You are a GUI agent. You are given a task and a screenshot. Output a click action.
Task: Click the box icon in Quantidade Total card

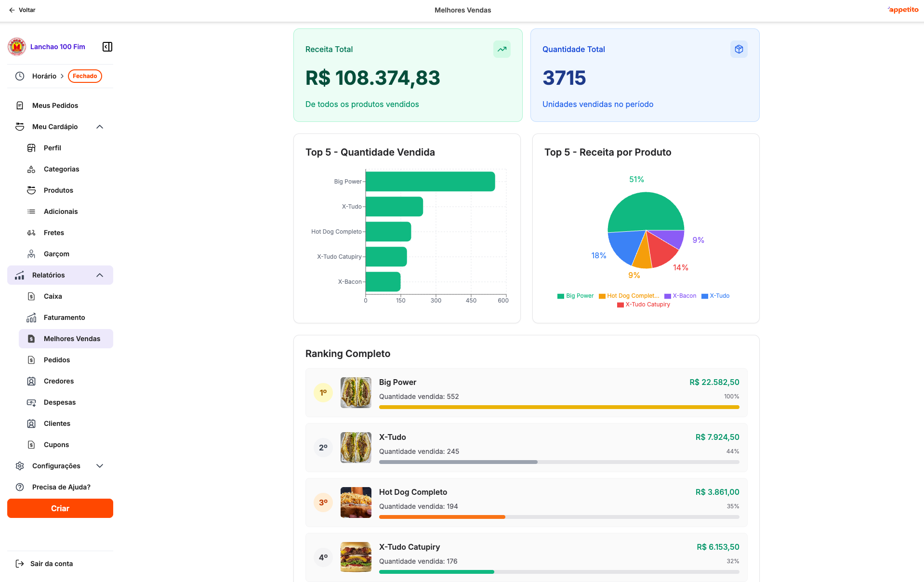739,49
